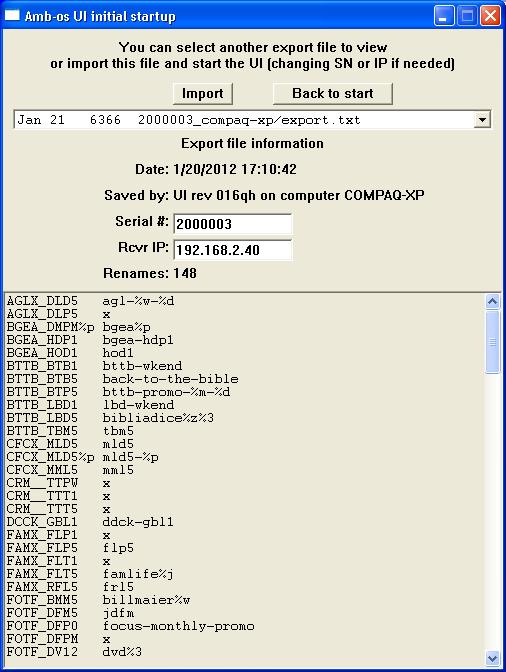Close the Amb-os UI startup window
506x672 pixels.
click(490, 16)
